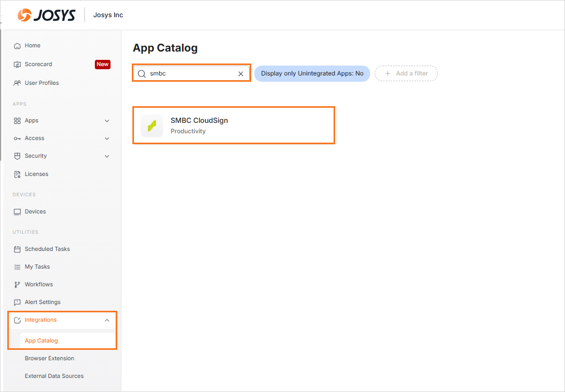Collapse the Integrations section chevron
This screenshot has width=565, height=392.
pos(107,320)
